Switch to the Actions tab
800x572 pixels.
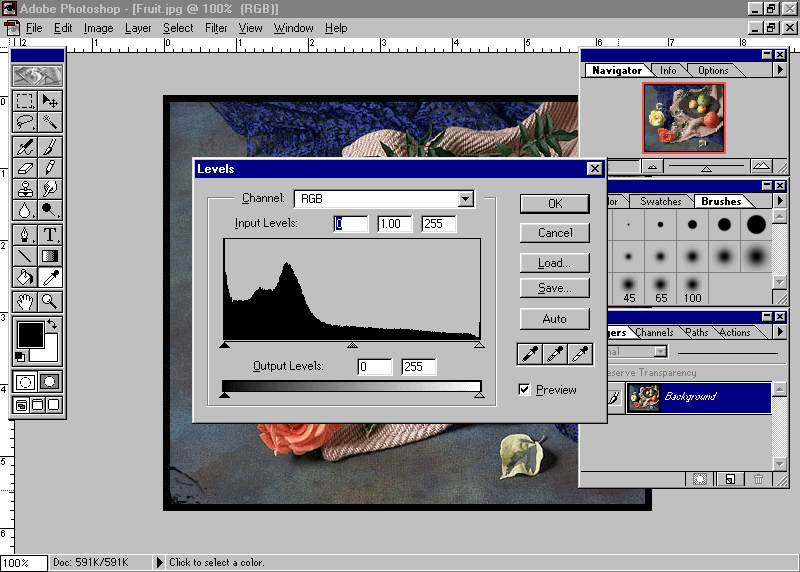coord(735,332)
